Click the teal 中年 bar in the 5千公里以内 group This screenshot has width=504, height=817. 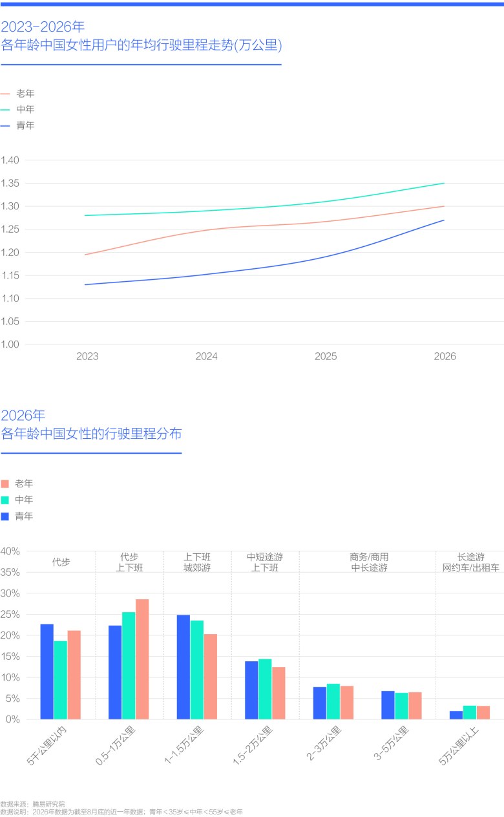coord(60,680)
